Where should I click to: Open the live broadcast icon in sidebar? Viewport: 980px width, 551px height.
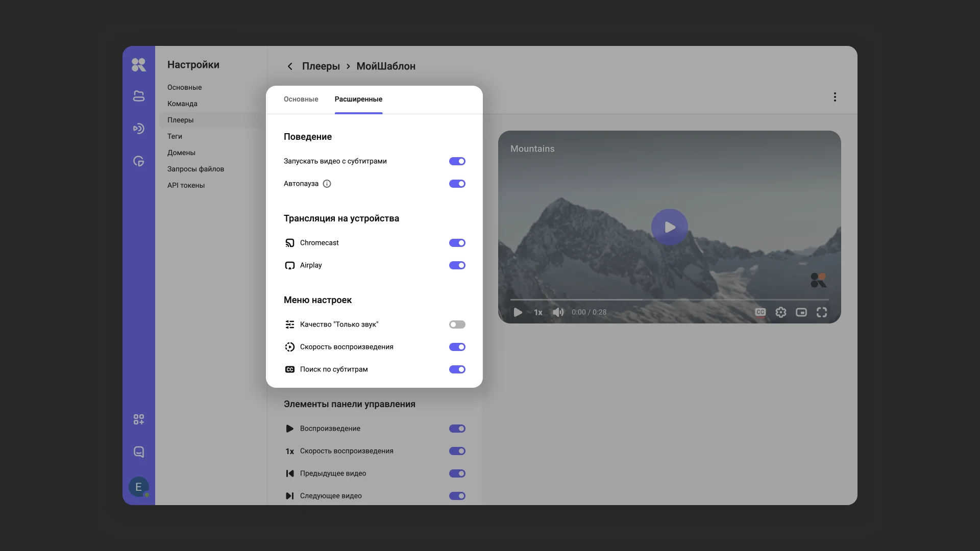coord(138,129)
